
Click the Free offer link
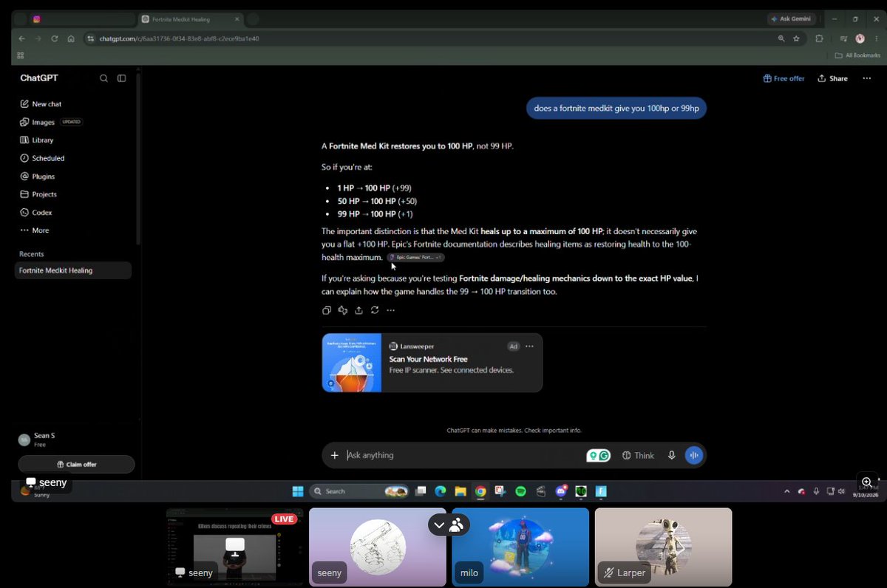pyautogui.click(x=784, y=78)
